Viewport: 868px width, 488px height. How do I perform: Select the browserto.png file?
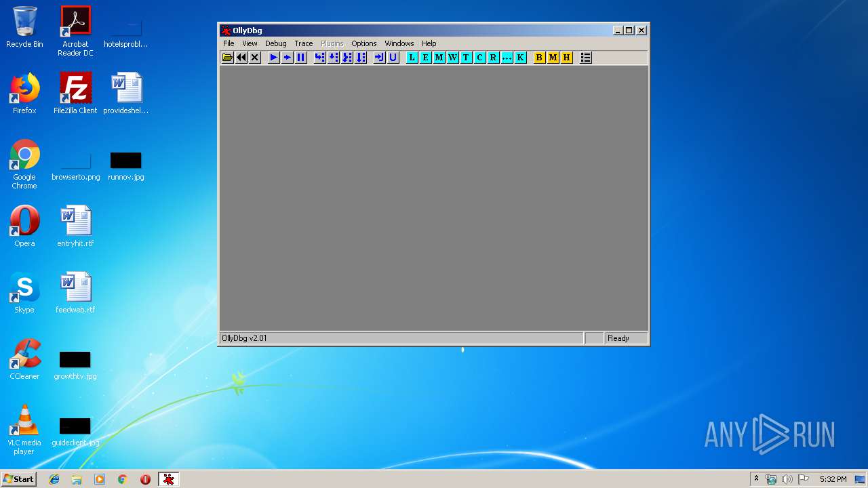(x=75, y=167)
